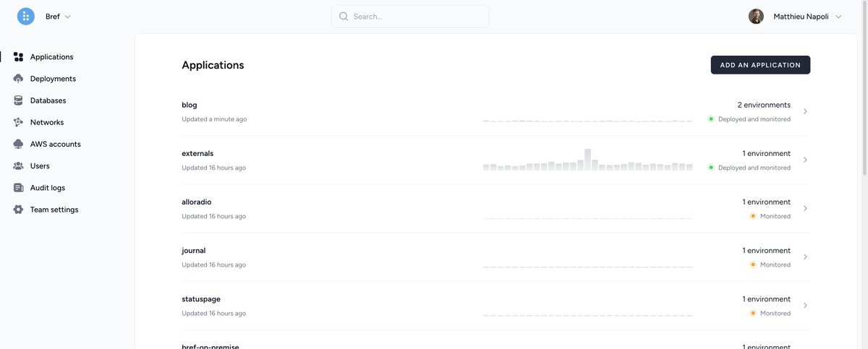Click the AWS accounts cloud icon
This screenshot has height=349, width=868.
pos(19,144)
